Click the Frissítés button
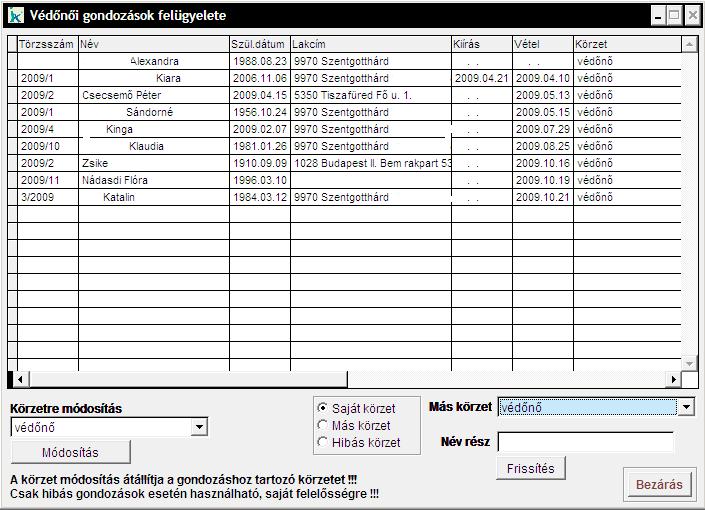The height and width of the screenshot is (510, 705). [531, 467]
